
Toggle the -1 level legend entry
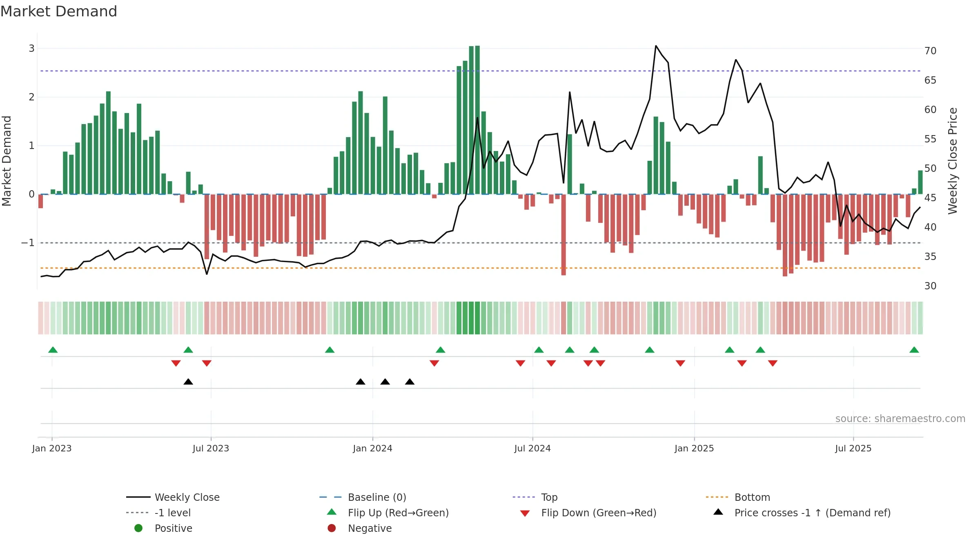tap(158, 513)
